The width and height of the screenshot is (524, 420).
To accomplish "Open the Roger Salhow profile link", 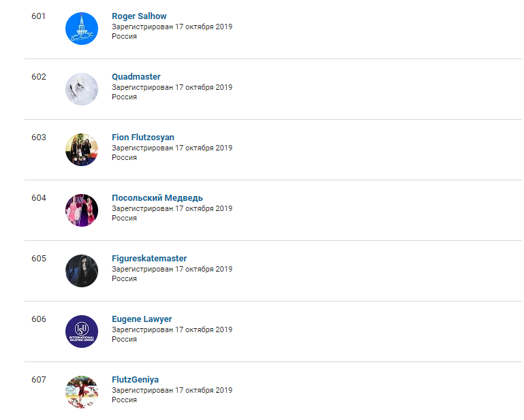I will pyautogui.click(x=139, y=16).
